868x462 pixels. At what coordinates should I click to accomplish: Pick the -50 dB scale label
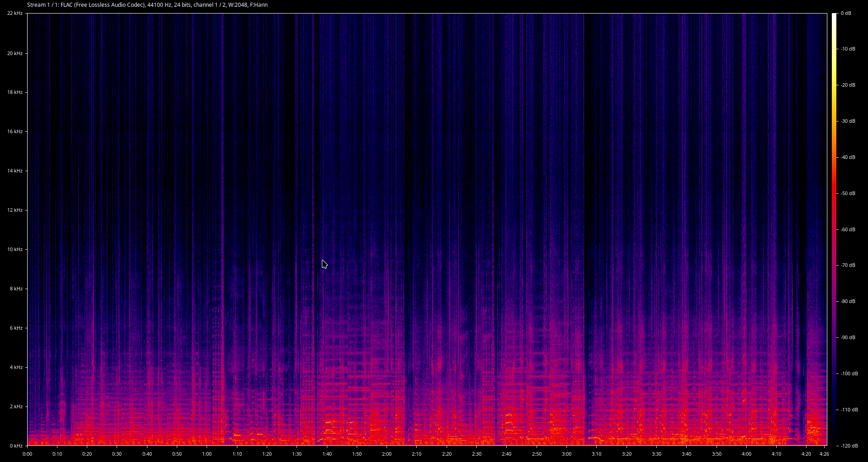tap(848, 193)
